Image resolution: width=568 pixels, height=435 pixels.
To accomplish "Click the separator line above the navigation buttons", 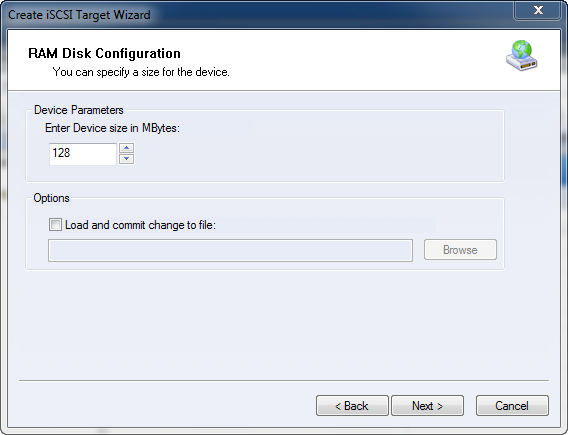I will tap(284, 380).
